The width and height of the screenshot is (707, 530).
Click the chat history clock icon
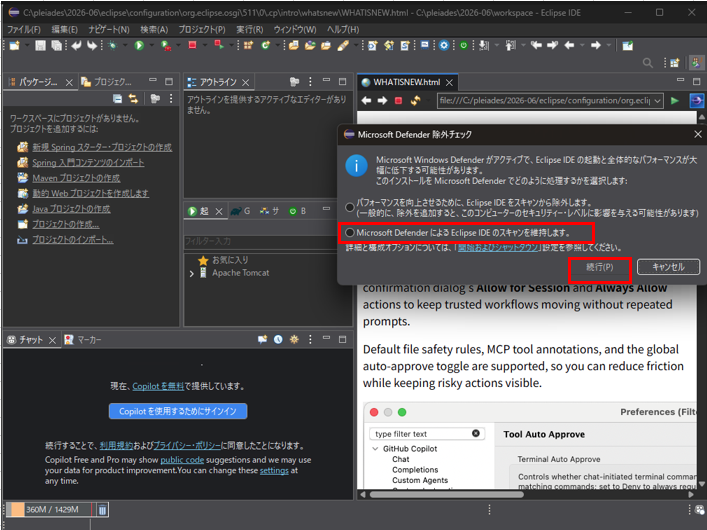(x=278, y=339)
